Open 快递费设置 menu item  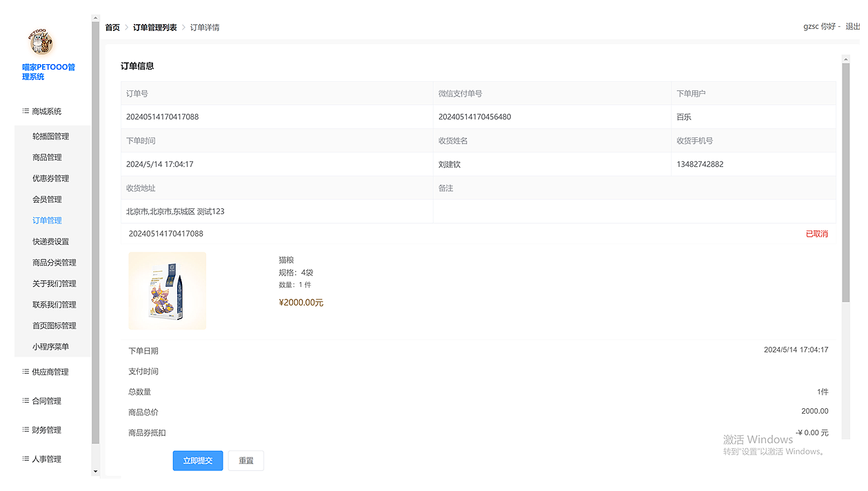[x=50, y=242]
